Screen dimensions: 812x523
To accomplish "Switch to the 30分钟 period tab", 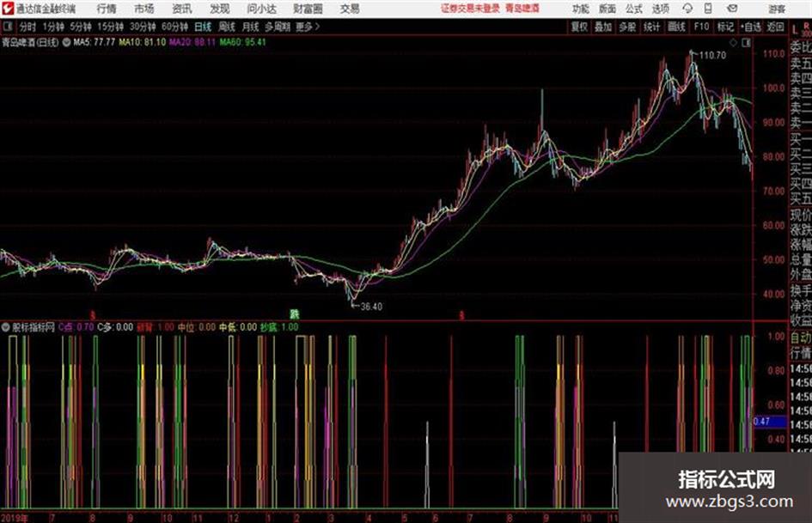I will click(x=143, y=27).
